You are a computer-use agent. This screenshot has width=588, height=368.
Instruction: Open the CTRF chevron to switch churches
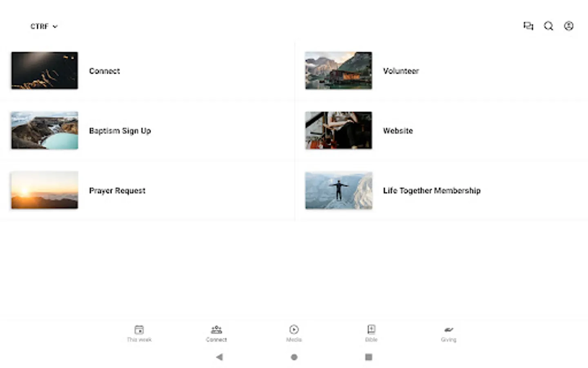tap(56, 26)
